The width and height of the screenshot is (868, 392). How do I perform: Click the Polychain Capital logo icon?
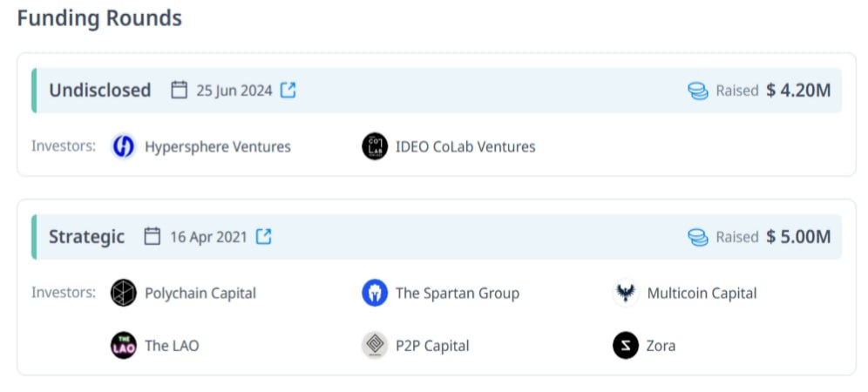point(124,293)
